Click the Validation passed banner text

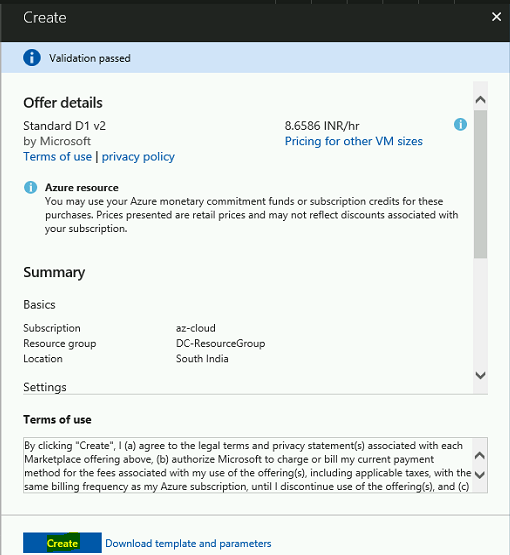(x=90, y=58)
